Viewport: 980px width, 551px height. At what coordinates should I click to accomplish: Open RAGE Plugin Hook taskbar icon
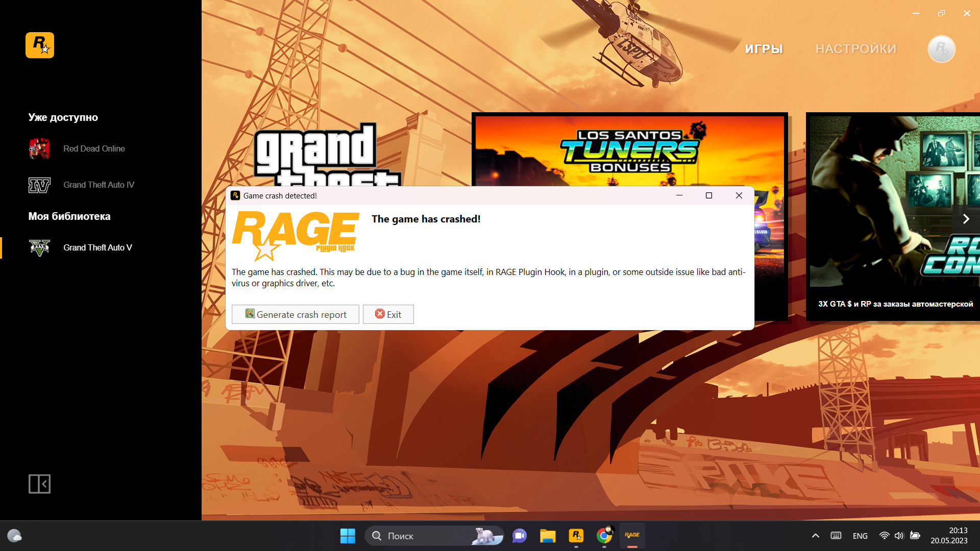click(x=632, y=536)
